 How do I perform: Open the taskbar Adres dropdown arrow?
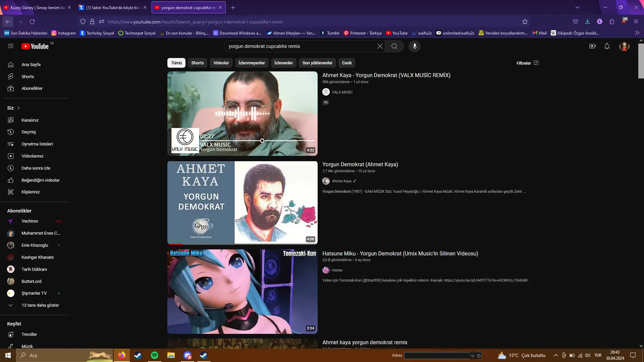[x=473, y=356]
